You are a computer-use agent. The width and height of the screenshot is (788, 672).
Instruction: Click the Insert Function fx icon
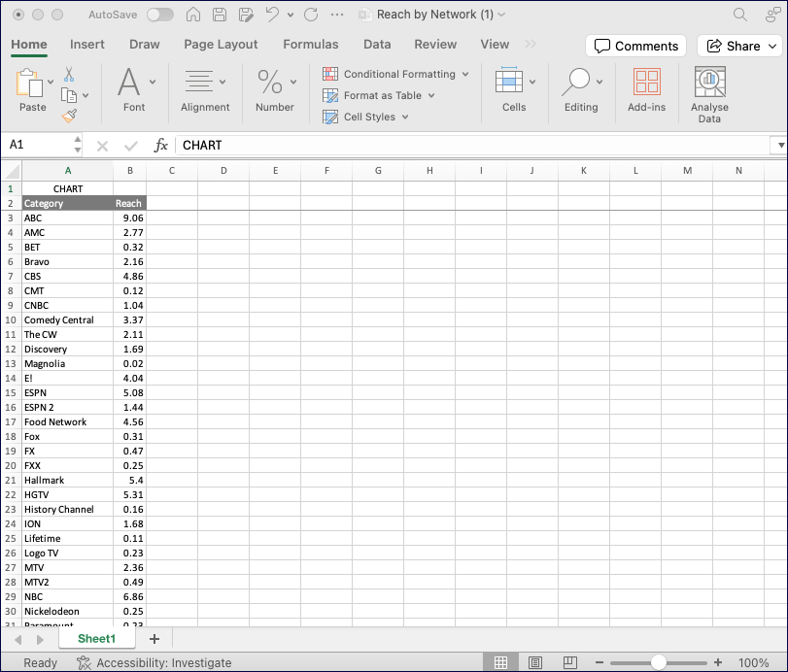click(x=161, y=145)
